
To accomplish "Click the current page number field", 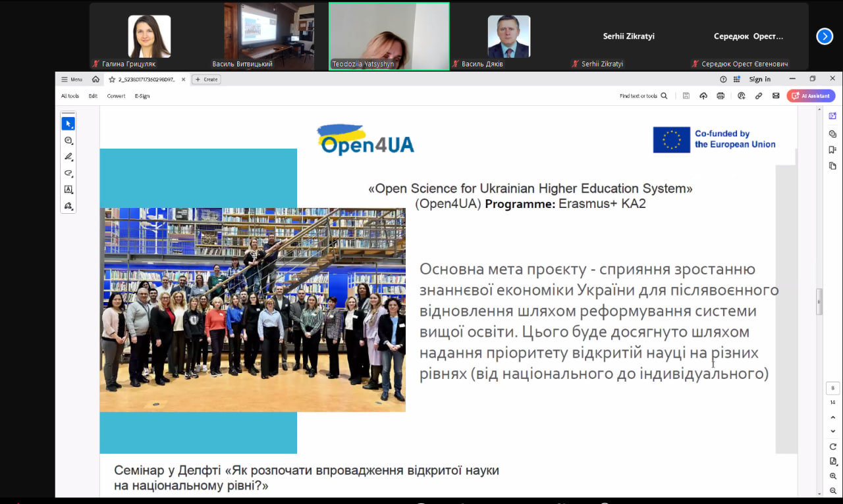I will (x=832, y=388).
